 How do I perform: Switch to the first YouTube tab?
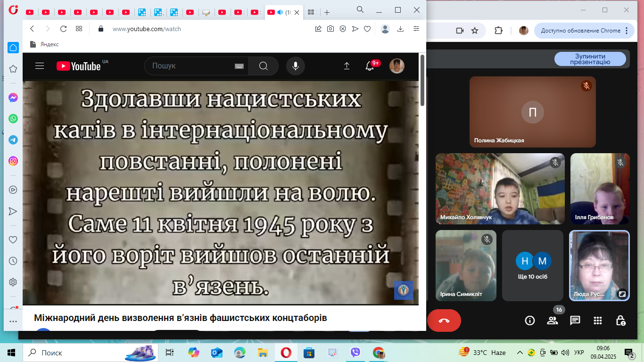coord(30,13)
